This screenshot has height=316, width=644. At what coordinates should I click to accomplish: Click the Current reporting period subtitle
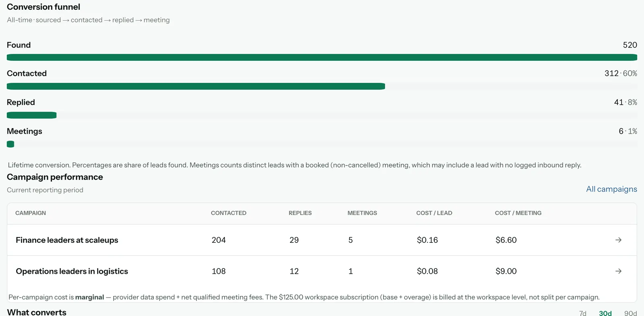point(45,190)
